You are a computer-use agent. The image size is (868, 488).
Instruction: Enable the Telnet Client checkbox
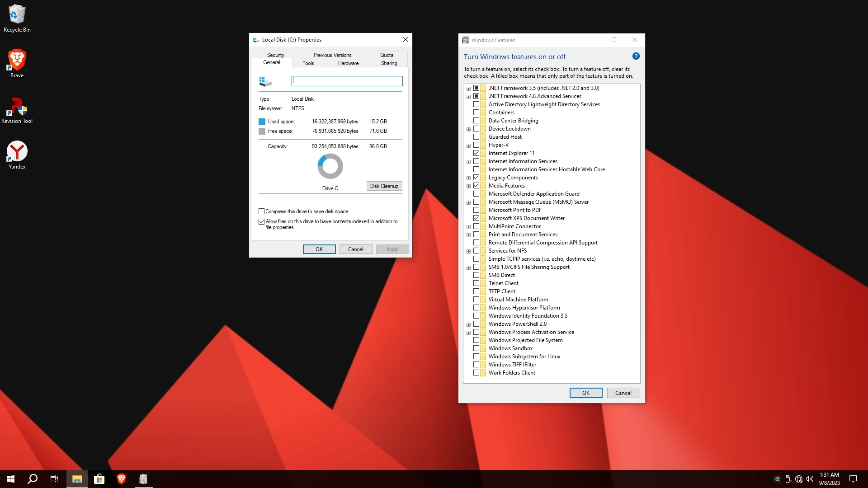click(x=476, y=283)
